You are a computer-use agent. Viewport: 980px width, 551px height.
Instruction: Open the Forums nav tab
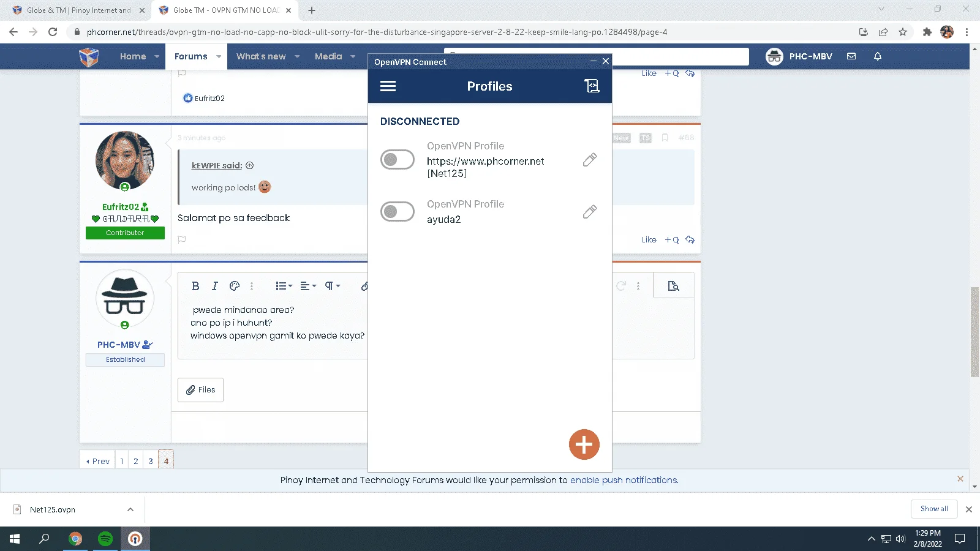[x=191, y=56]
